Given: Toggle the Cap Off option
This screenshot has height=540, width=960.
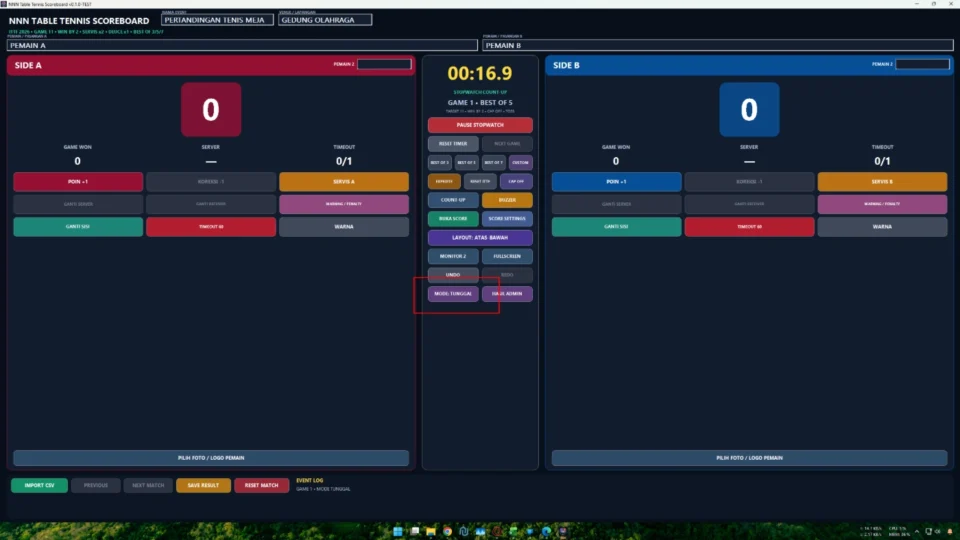Looking at the screenshot, I should [x=516, y=181].
